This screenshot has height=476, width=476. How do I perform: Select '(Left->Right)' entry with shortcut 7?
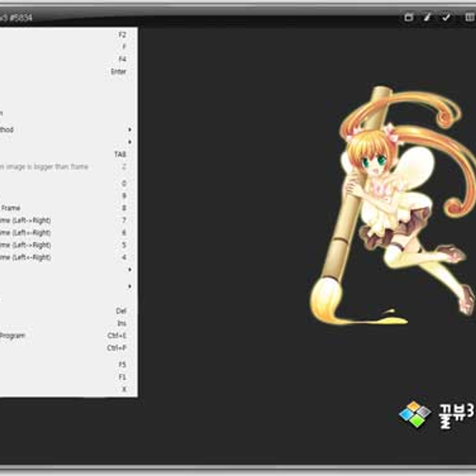click(69, 220)
